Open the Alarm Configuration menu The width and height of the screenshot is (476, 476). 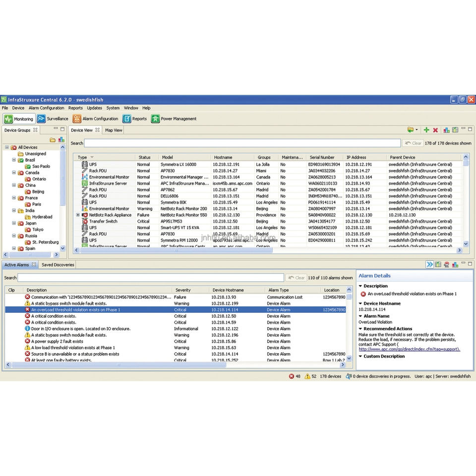click(x=47, y=108)
